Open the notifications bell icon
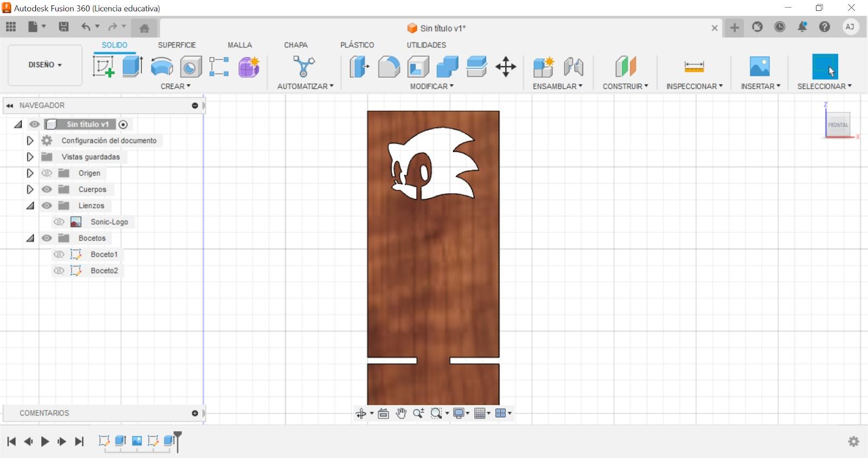Screen dimensions: 868x458 [802, 27]
